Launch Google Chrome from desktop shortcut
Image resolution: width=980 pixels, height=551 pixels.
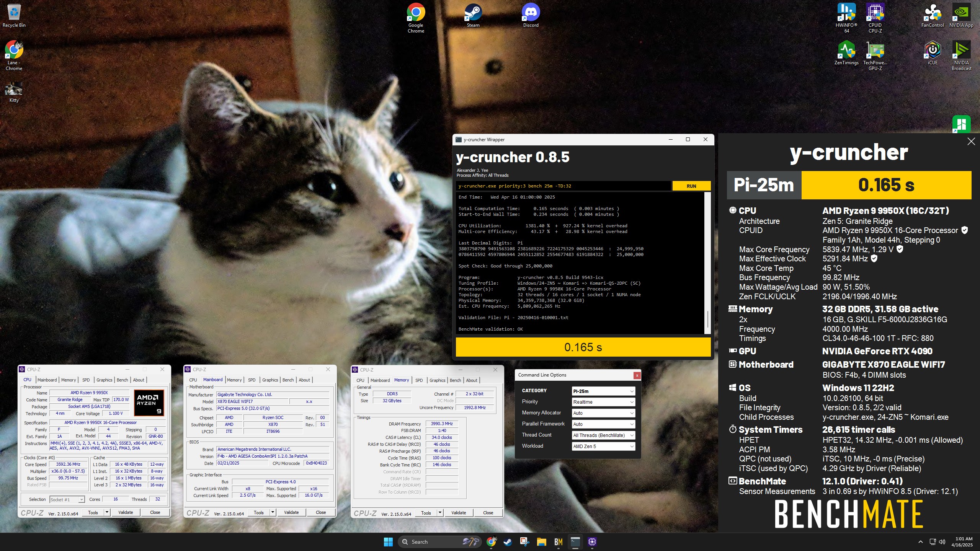coord(416,18)
